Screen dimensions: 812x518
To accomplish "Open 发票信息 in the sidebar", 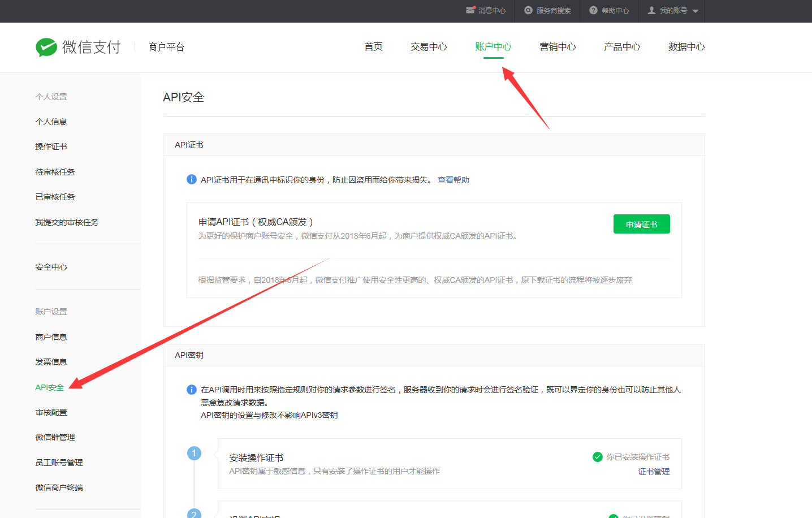I will click(51, 362).
